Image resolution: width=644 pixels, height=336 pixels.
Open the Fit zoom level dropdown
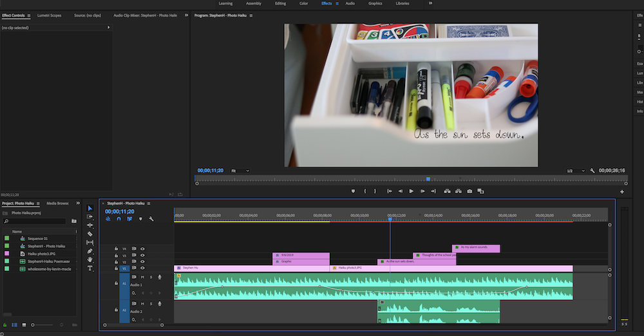pyautogui.click(x=240, y=171)
